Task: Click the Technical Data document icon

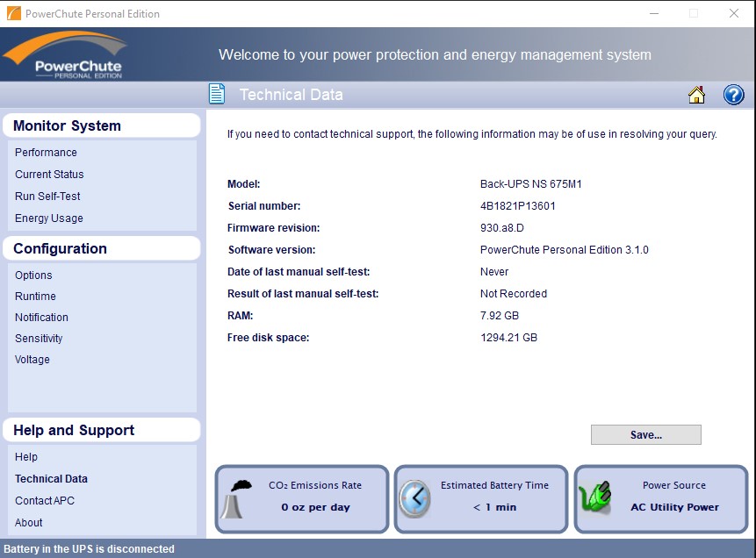Action: coord(217,94)
